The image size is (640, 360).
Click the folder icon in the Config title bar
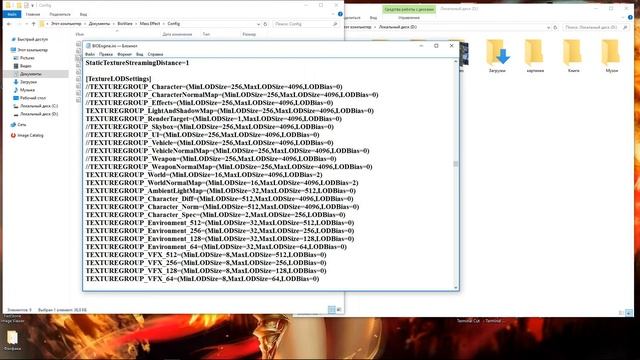[x=8, y=5]
